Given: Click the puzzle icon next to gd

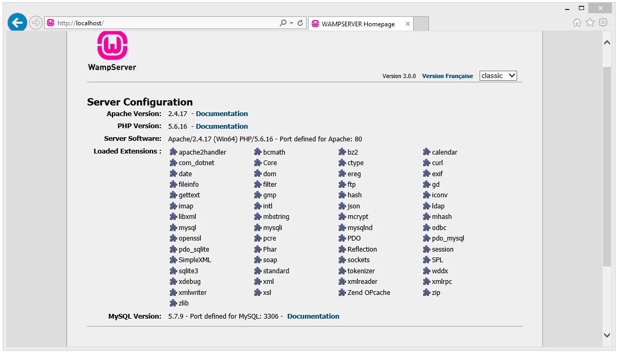Looking at the screenshot, I should point(426,184).
